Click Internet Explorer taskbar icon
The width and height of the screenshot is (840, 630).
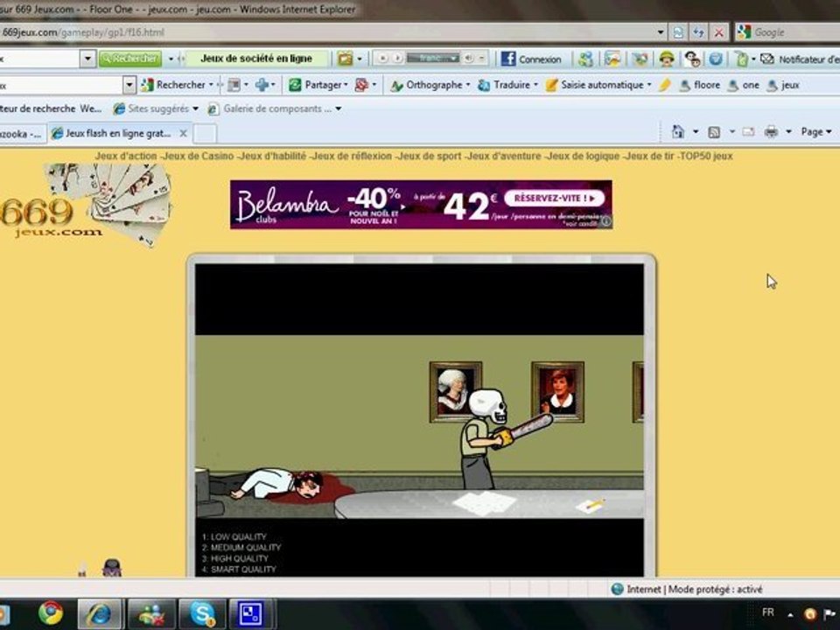[x=100, y=614]
